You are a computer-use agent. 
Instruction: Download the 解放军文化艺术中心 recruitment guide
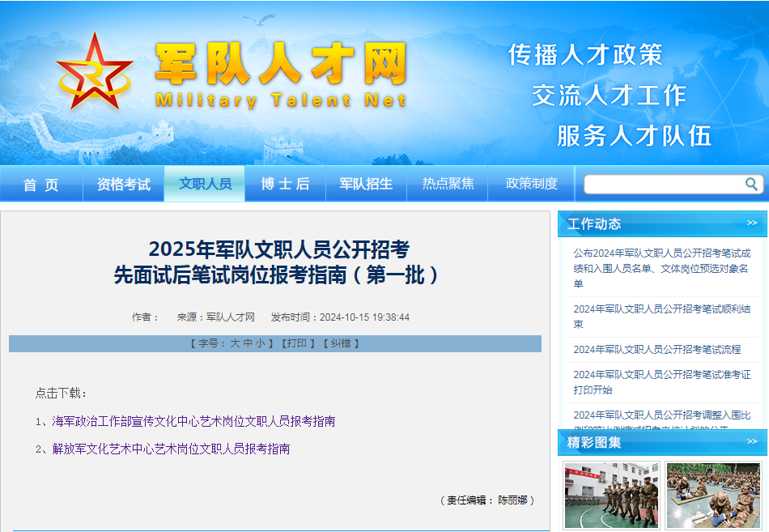(x=171, y=449)
